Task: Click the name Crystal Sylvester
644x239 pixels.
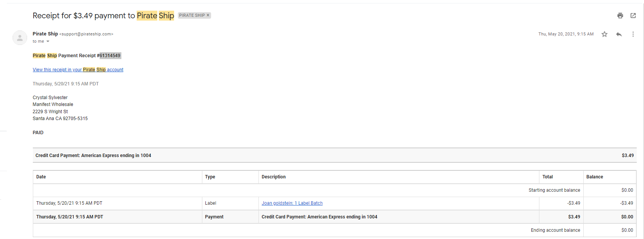Action: (x=50, y=98)
